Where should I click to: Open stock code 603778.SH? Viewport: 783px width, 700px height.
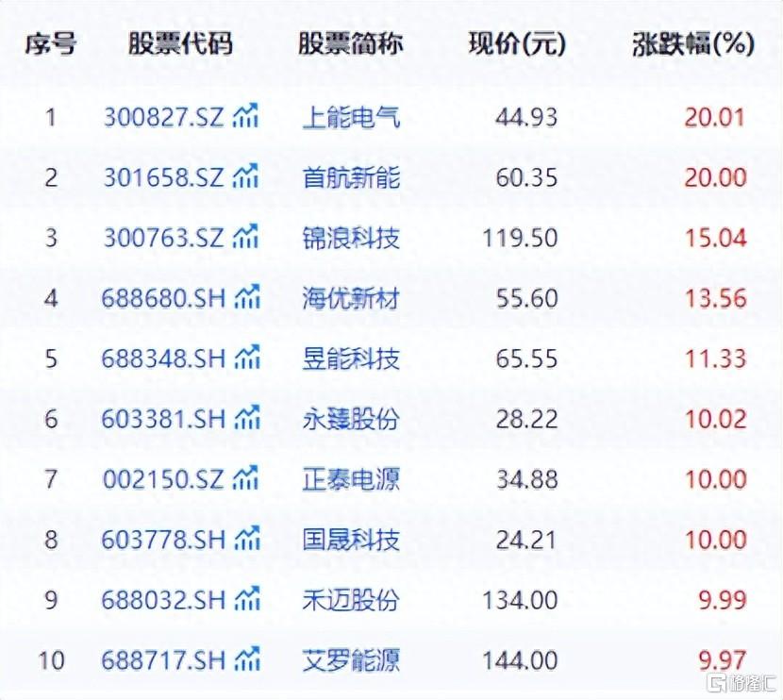(x=164, y=540)
